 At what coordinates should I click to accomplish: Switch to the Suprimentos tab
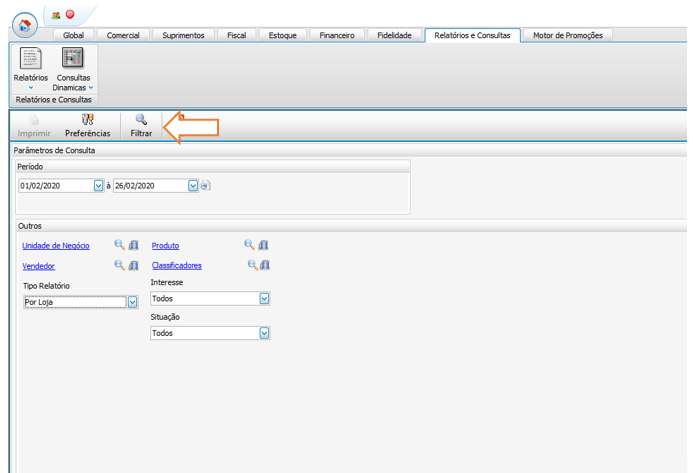(x=183, y=35)
